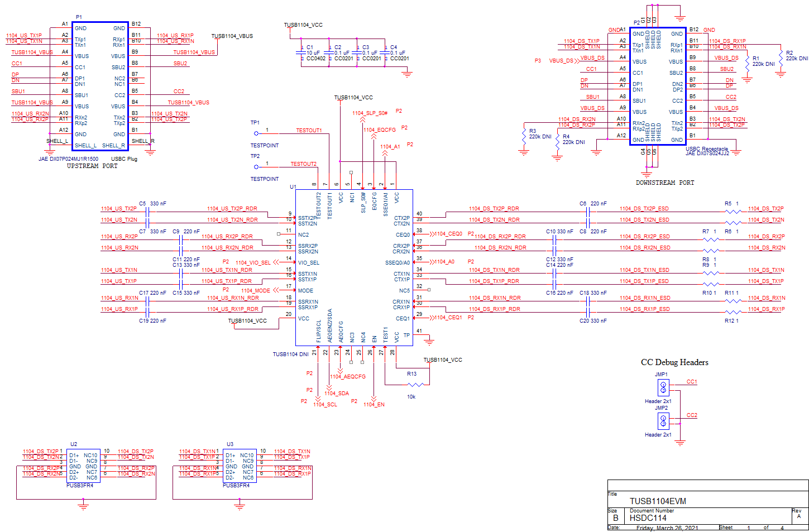Click the 1104_SLP_S0# net label
The image size is (809, 532).
coord(370,113)
